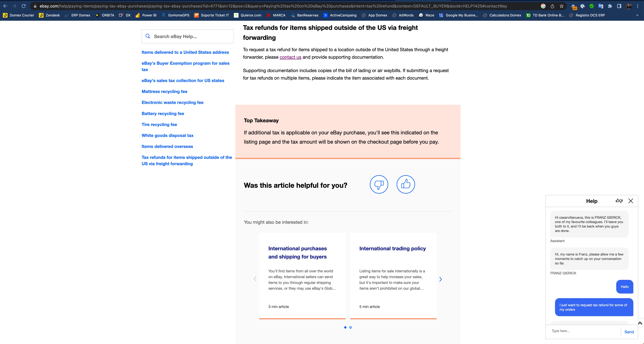Viewport: 644px width, 344px height.
Task: Click the Search eBay Help field
Action: tap(188, 36)
